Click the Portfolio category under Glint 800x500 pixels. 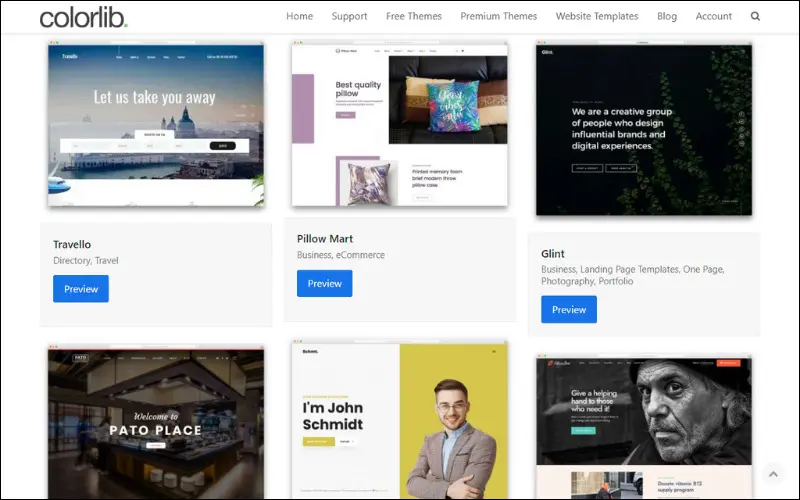616,281
